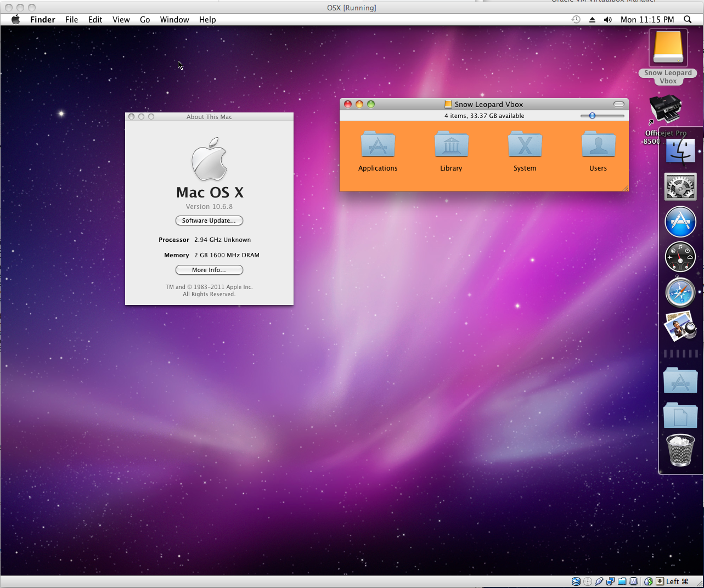The width and height of the screenshot is (704, 588).
Task: Open the Time Machine menu bar item
Action: point(576,20)
